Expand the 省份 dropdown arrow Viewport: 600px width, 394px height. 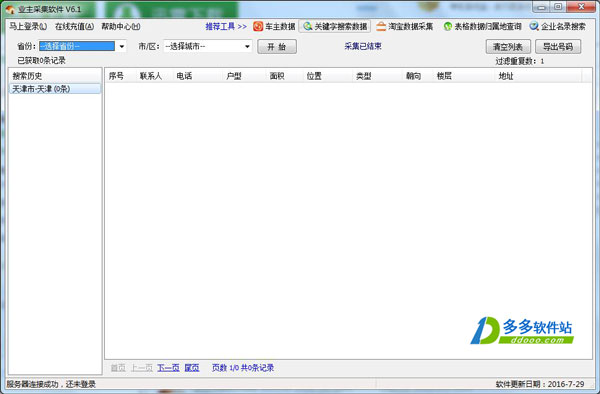[121, 47]
